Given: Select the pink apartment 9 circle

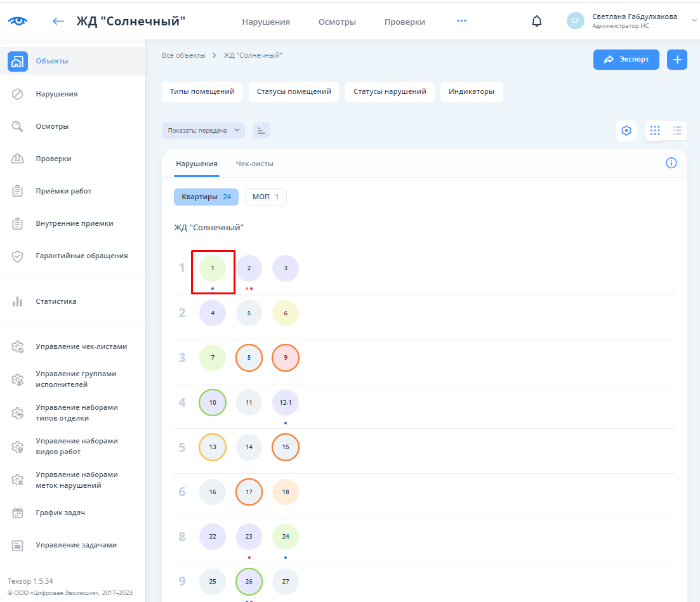Looking at the screenshot, I should [x=286, y=358].
